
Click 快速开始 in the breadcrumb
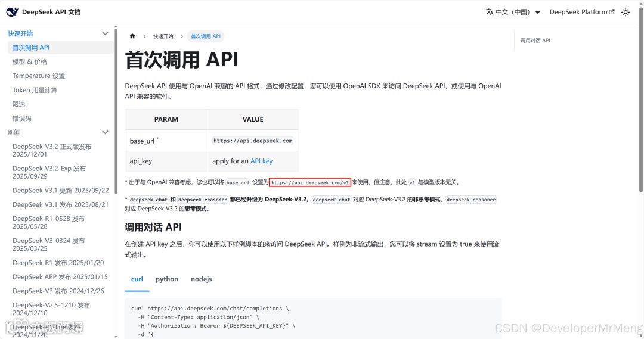[163, 36]
